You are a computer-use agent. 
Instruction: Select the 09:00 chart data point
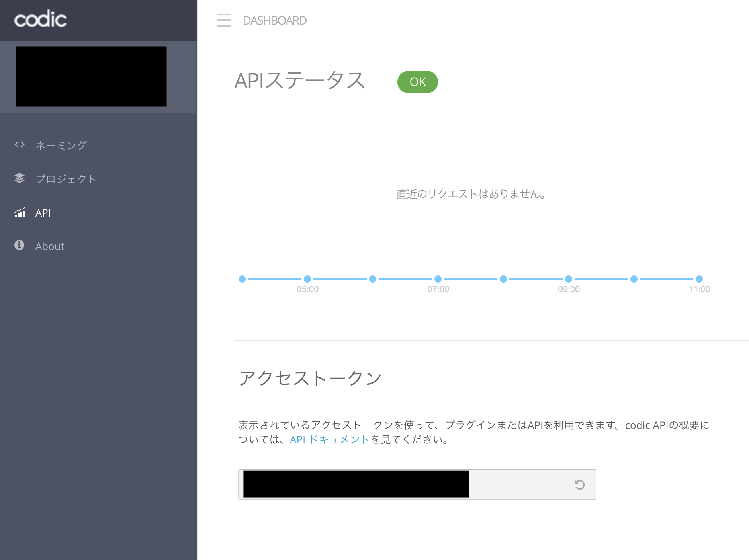(x=569, y=279)
